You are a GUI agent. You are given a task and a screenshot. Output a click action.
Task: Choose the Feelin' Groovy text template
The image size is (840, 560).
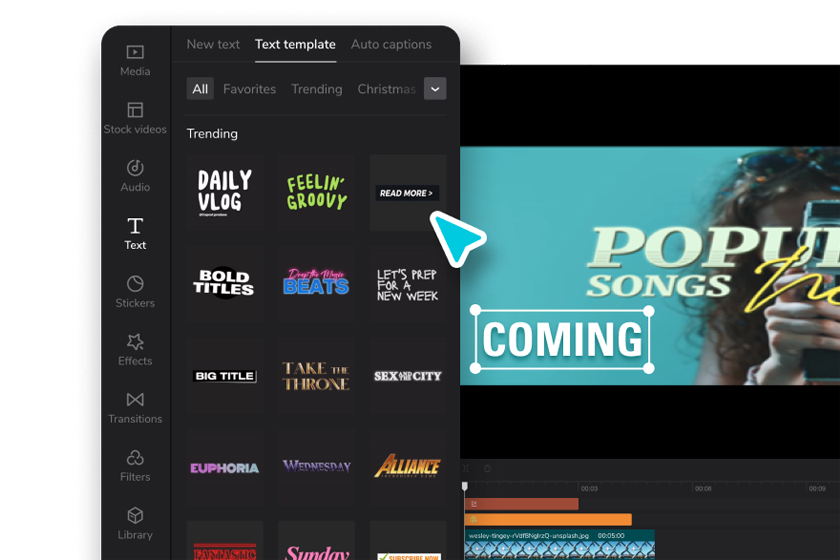click(316, 193)
